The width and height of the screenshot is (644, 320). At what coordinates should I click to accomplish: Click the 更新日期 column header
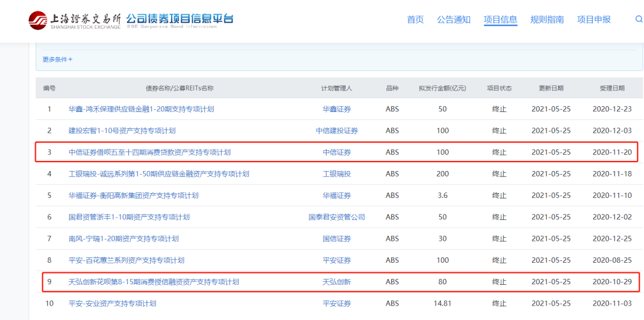[551, 88]
